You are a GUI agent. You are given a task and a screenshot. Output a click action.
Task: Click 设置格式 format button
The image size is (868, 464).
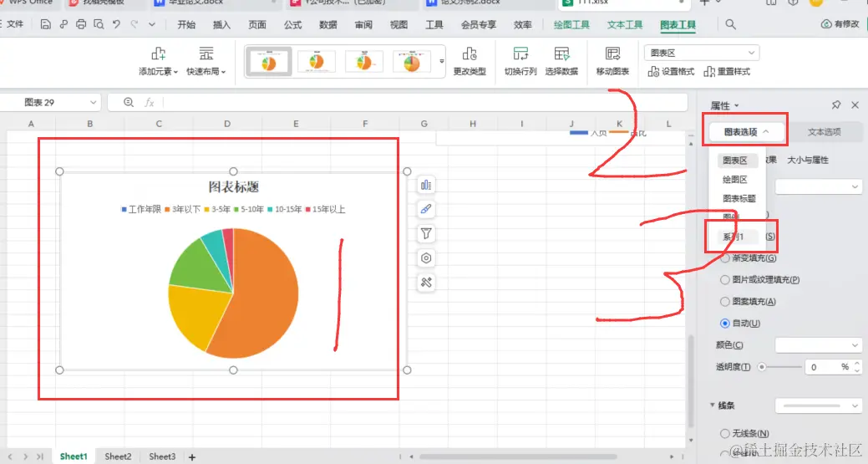point(671,71)
